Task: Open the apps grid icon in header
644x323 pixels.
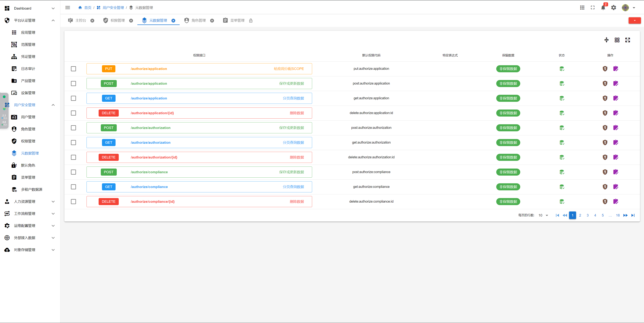Action: coord(582,8)
